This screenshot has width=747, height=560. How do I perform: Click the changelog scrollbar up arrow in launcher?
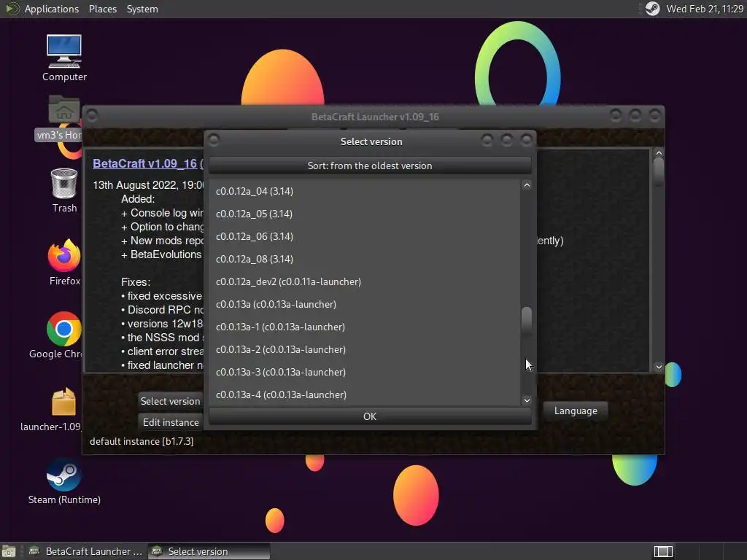(x=659, y=153)
